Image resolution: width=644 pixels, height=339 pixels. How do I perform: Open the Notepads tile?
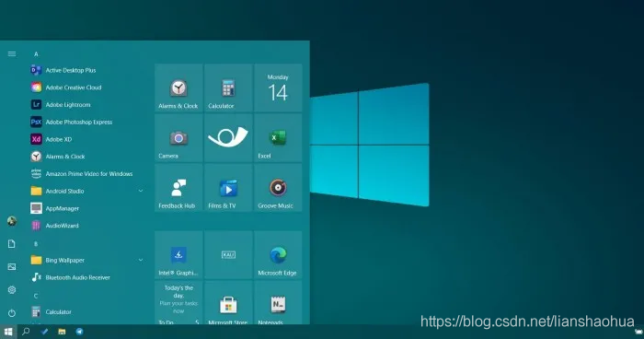coord(278,303)
